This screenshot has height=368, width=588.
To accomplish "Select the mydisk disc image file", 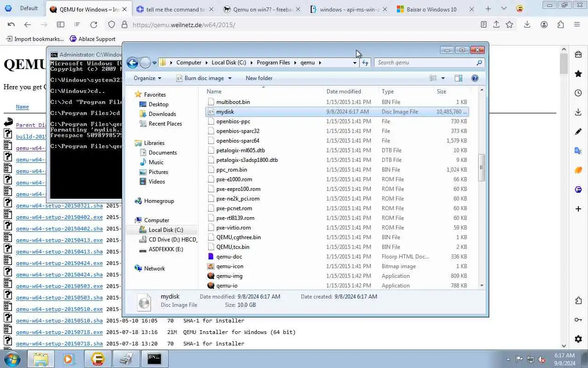I will pyautogui.click(x=337, y=112).
